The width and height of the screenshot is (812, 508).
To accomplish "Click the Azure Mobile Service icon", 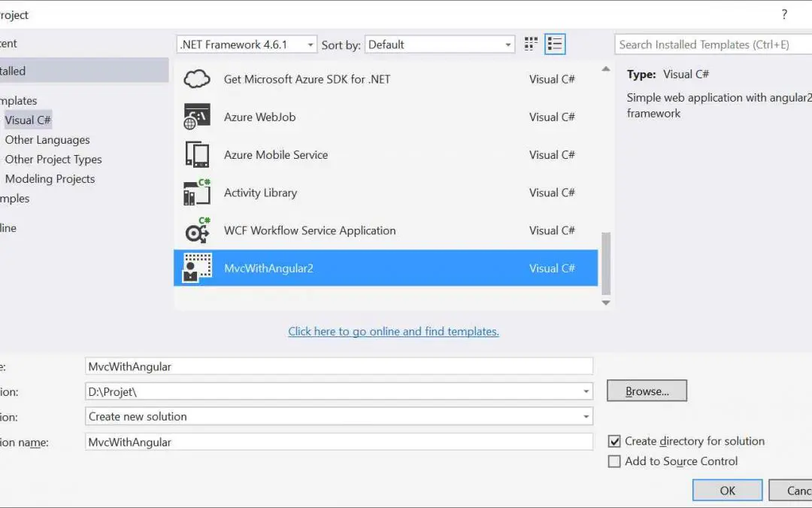I will click(197, 154).
